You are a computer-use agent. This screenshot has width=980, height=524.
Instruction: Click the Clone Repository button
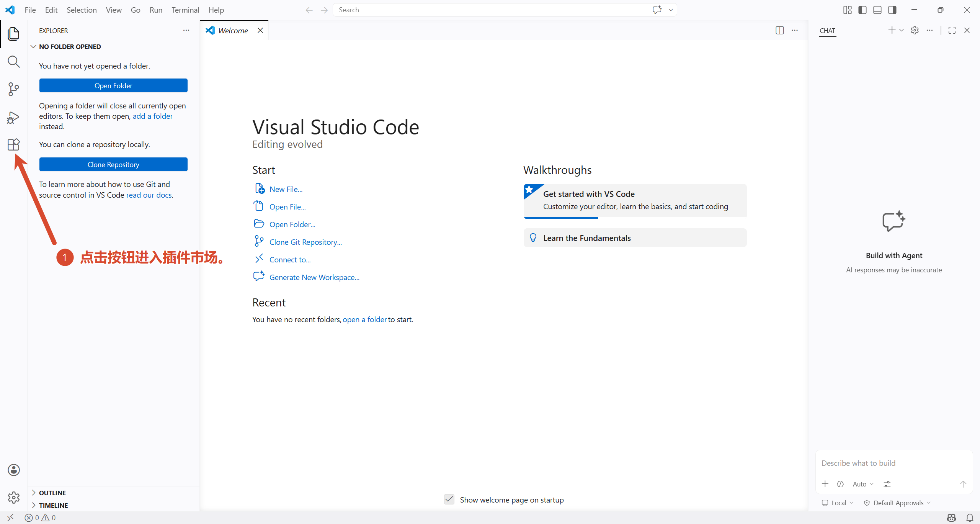pyautogui.click(x=113, y=164)
